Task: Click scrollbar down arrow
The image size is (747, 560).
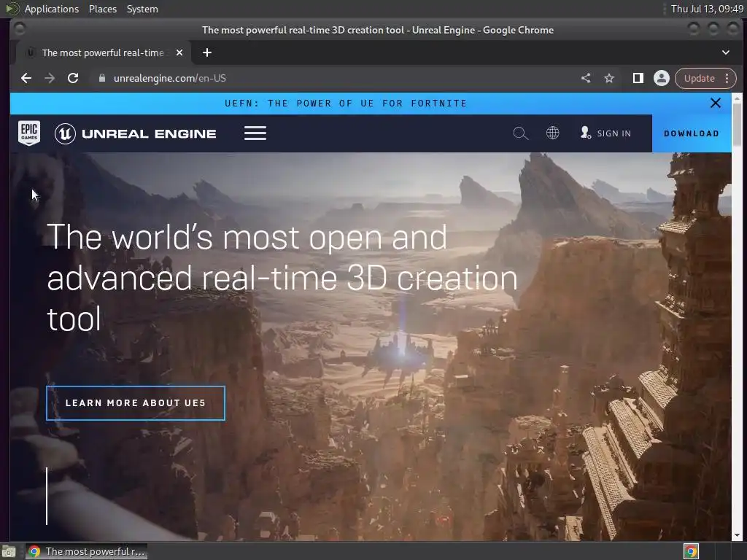Action: tap(737, 535)
